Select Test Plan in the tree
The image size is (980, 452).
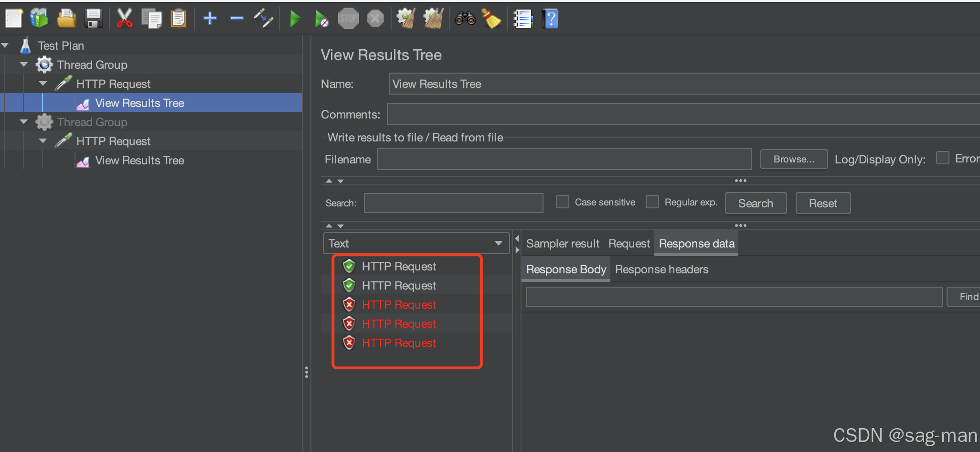61,46
